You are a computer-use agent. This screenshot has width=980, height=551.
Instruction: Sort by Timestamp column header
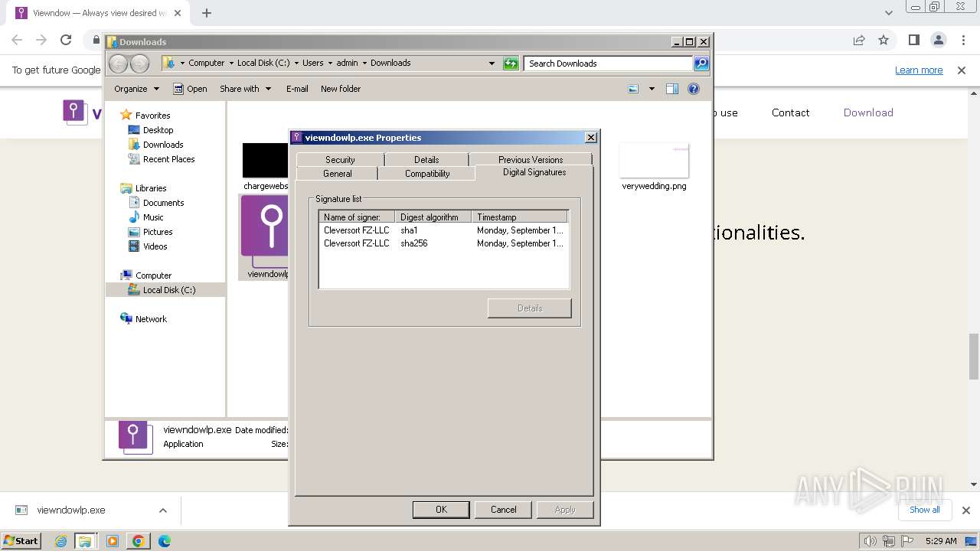(x=519, y=217)
